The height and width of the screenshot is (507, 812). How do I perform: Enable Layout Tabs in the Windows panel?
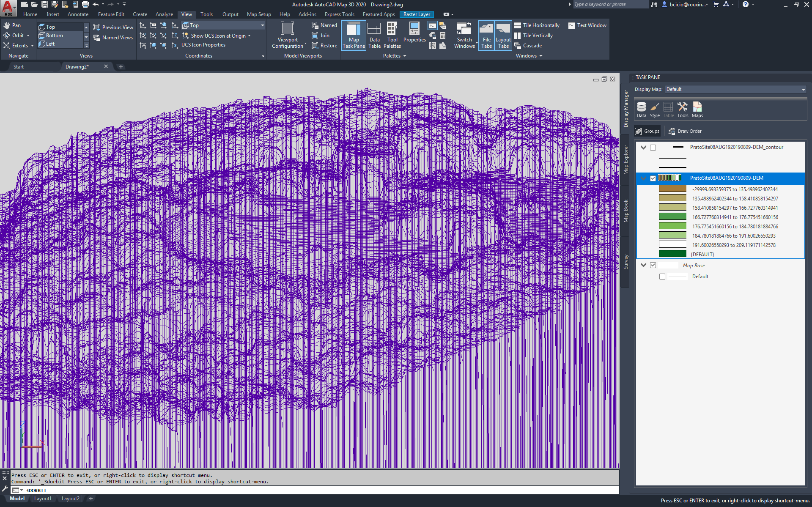(x=503, y=35)
